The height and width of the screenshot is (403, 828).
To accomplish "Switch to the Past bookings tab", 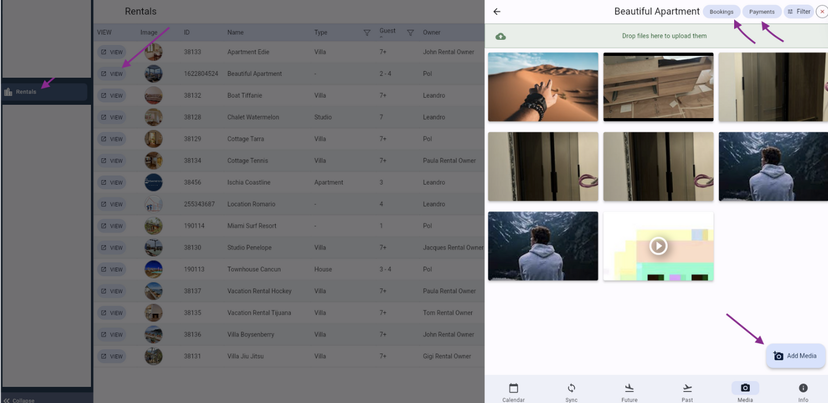I will click(687, 392).
